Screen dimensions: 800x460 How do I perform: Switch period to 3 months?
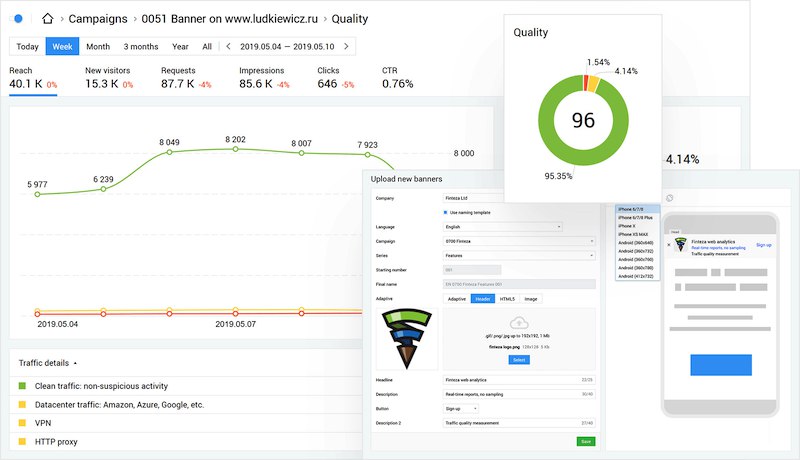click(x=141, y=46)
